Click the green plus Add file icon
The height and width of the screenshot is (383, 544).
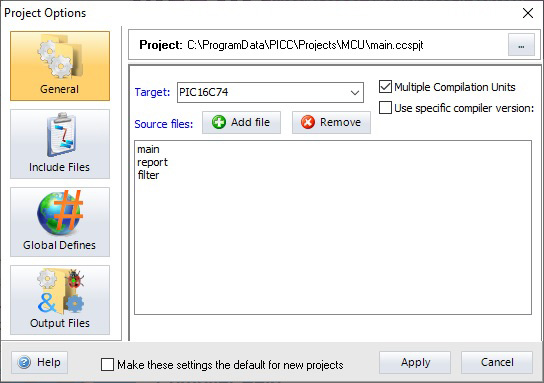click(219, 122)
